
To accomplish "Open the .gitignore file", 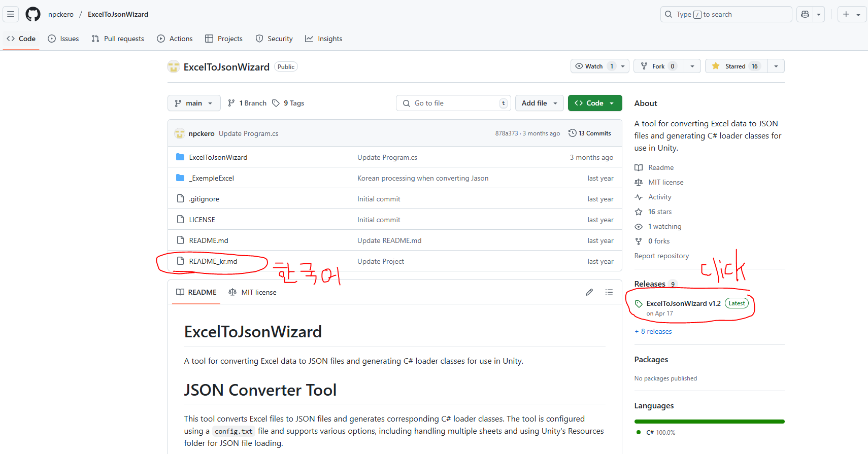I will coord(204,199).
